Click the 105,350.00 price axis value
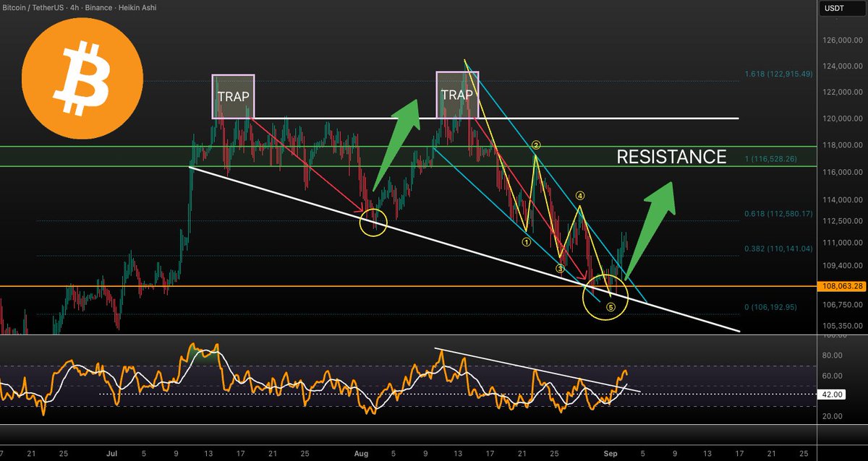This screenshot has height=461, width=868. pyautogui.click(x=843, y=326)
